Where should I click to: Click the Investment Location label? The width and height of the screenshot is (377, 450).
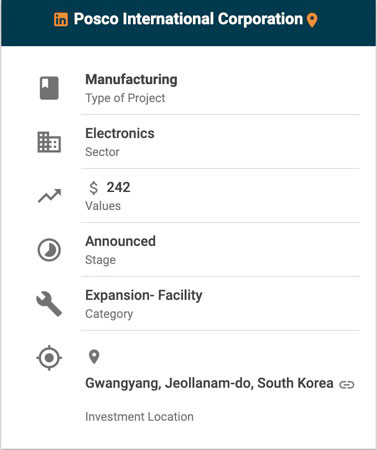click(139, 417)
